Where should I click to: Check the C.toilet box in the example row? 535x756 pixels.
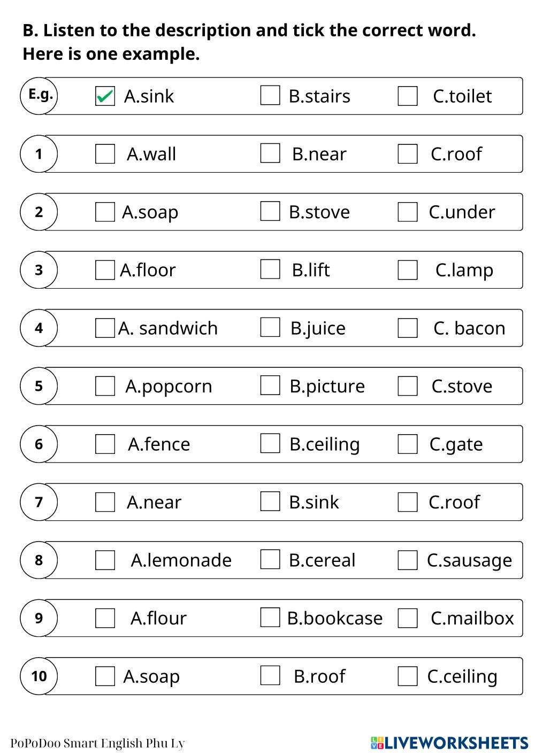tap(408, 96)
